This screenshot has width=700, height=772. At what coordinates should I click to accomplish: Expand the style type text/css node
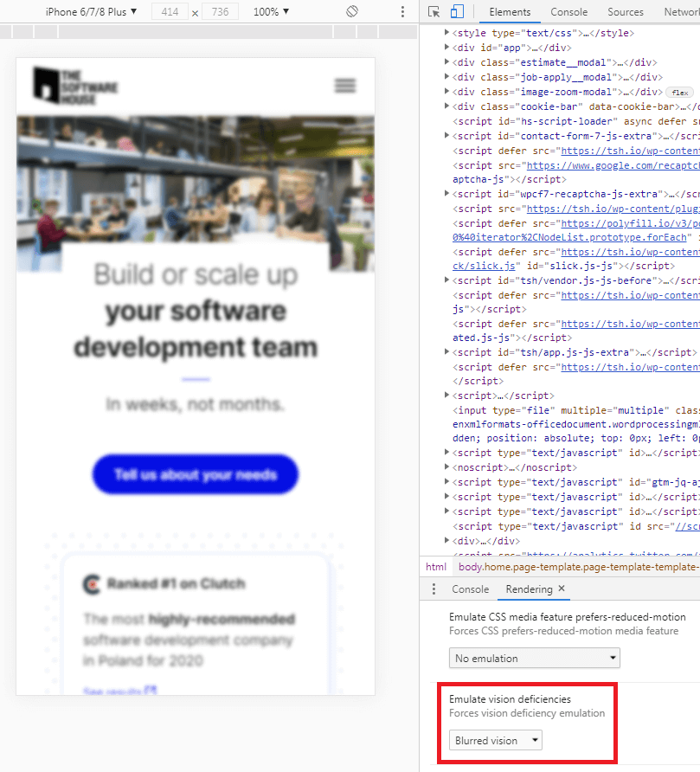coord(446,33)
